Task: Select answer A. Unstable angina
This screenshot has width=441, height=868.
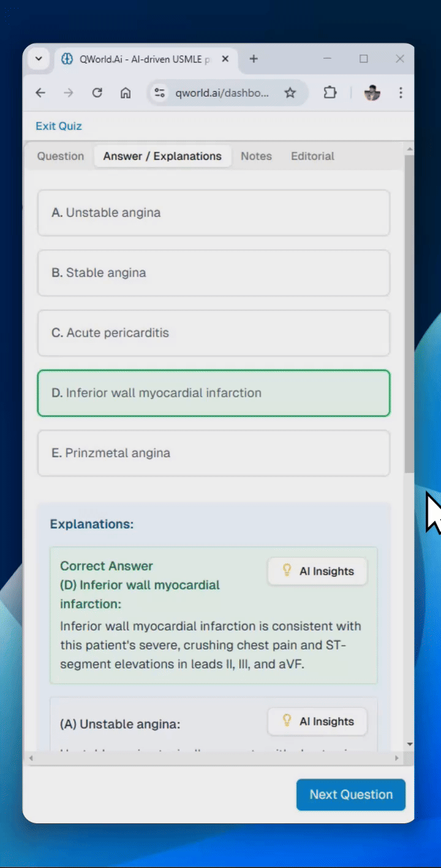Action: [x=214, y=213]
